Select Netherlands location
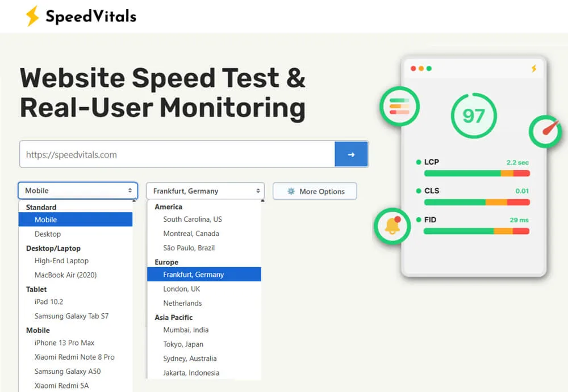Screen dimensions: 568x392 click(204, 303)
